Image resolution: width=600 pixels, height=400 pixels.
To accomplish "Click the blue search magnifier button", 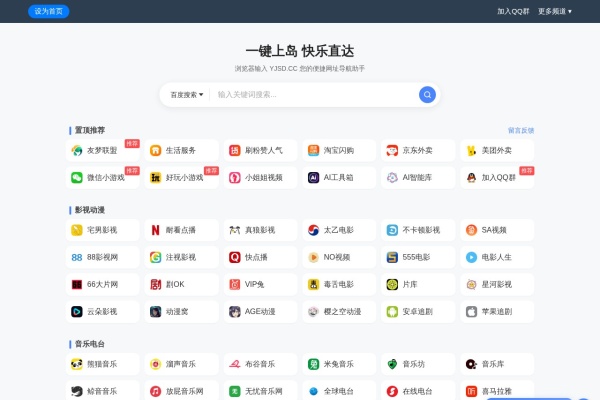I will tap(427, 95).
